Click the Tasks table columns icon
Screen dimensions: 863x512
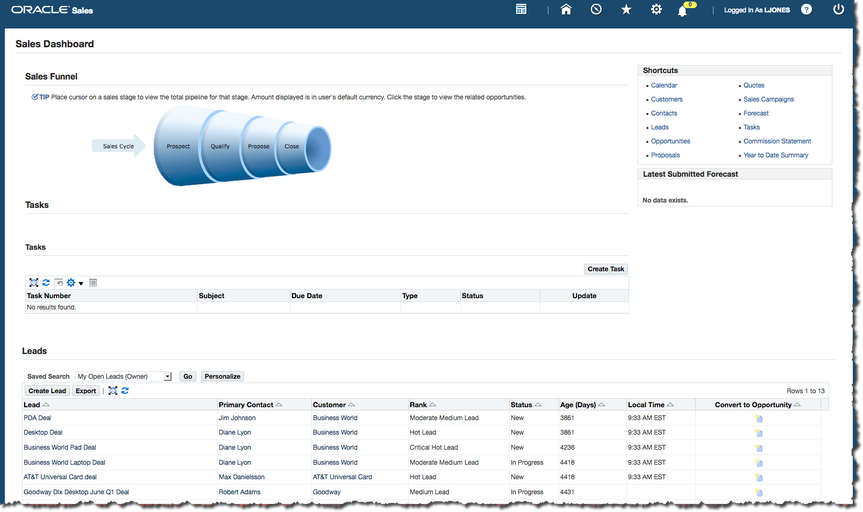point(93,282)
